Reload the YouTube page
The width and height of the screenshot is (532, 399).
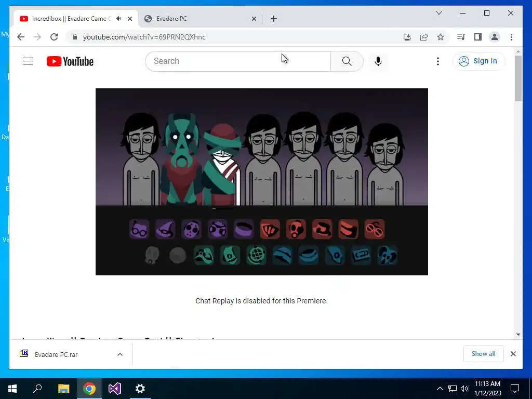[54, 37]
